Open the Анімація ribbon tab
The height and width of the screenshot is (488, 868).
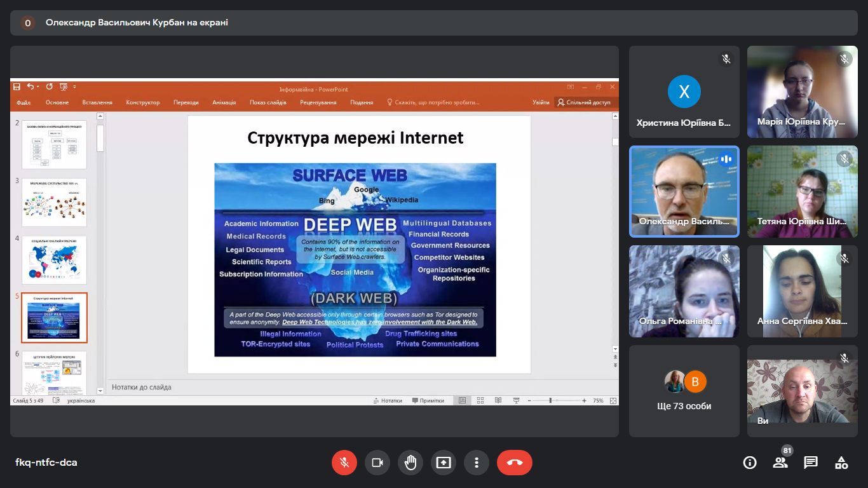click(x=224, y=102)
